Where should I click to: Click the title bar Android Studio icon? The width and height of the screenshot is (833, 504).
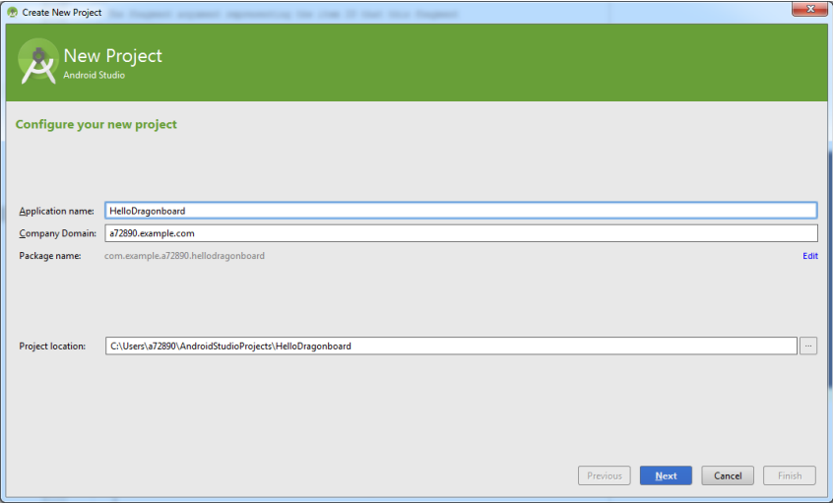pos(12,12)
